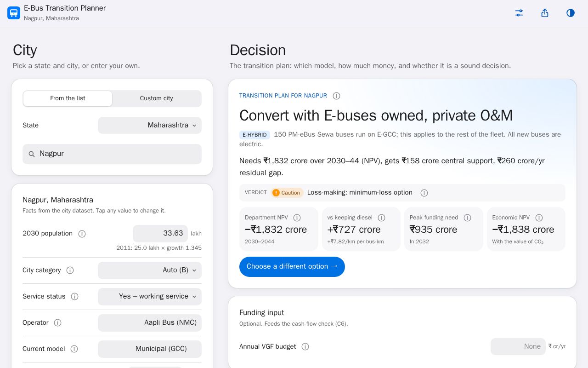Click the E-HYBRID tag
588x368 pixels.
point(254,135)
